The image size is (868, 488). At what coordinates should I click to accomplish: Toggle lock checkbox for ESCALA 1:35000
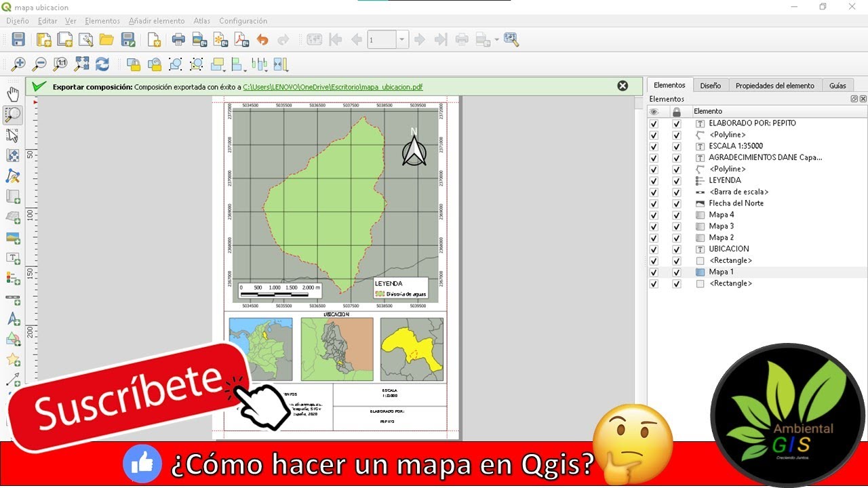tap(676, 146)
